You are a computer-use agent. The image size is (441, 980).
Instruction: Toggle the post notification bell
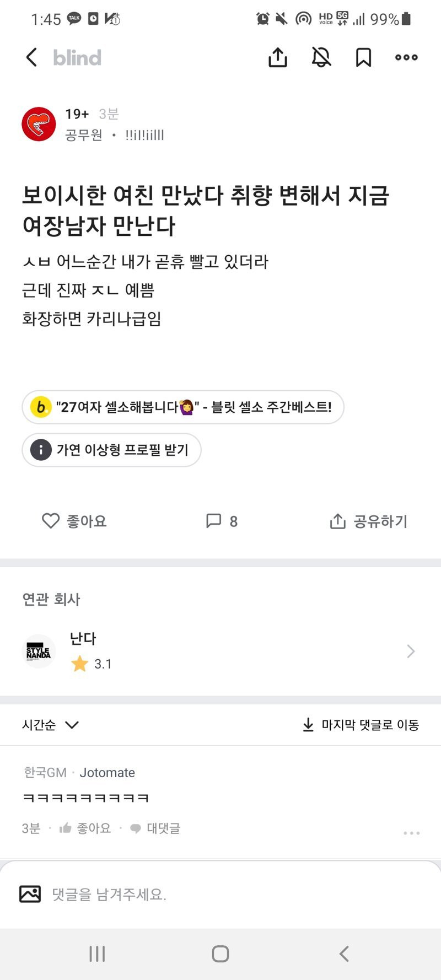(321, 57)
